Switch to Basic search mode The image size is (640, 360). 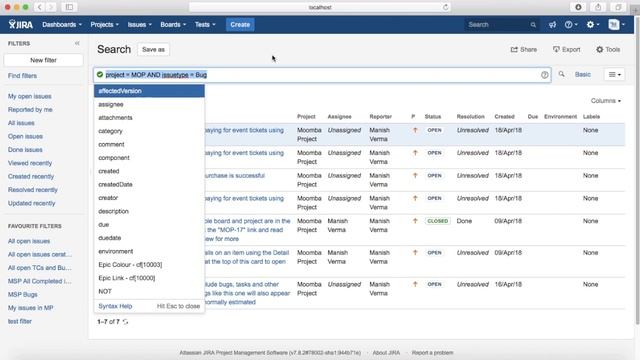[582, 74]
